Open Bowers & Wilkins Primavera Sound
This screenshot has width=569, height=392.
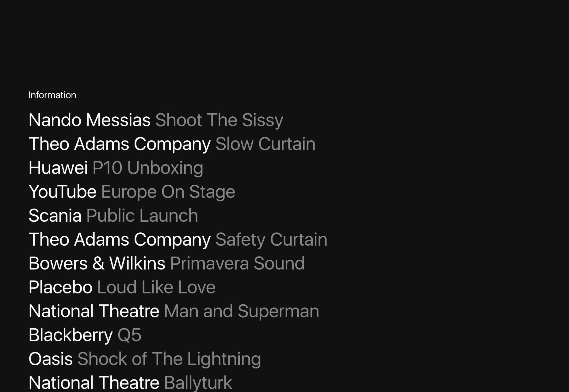[166, 263]
